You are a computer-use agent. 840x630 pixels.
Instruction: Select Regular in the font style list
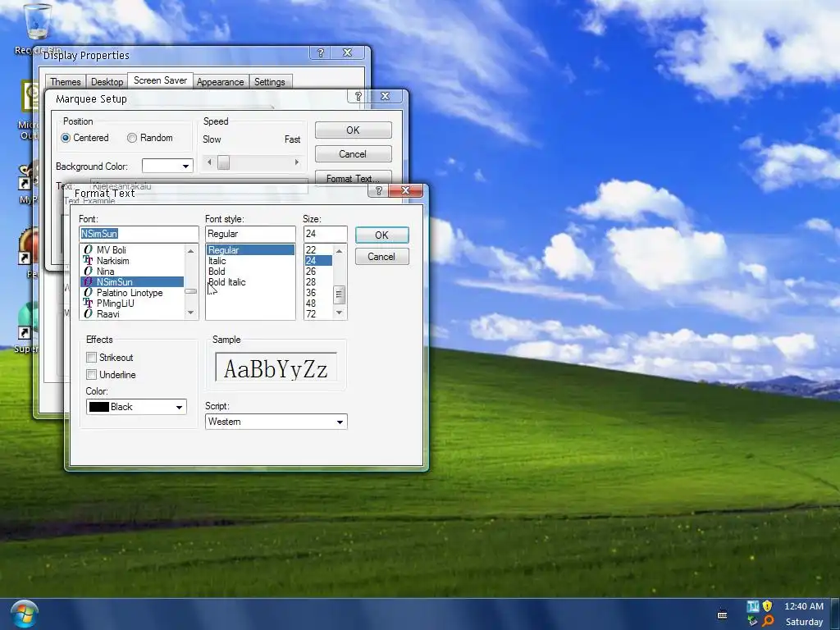pos(250,250)
